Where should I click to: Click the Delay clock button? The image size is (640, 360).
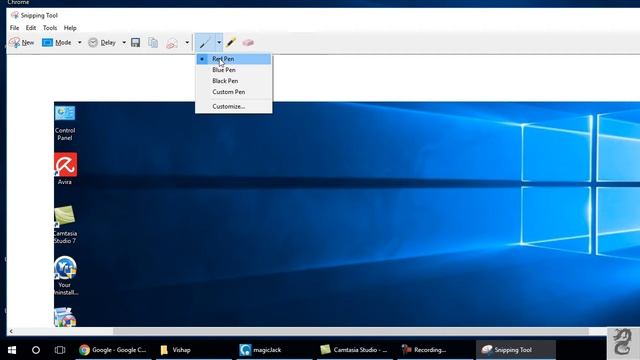point(102,42)
